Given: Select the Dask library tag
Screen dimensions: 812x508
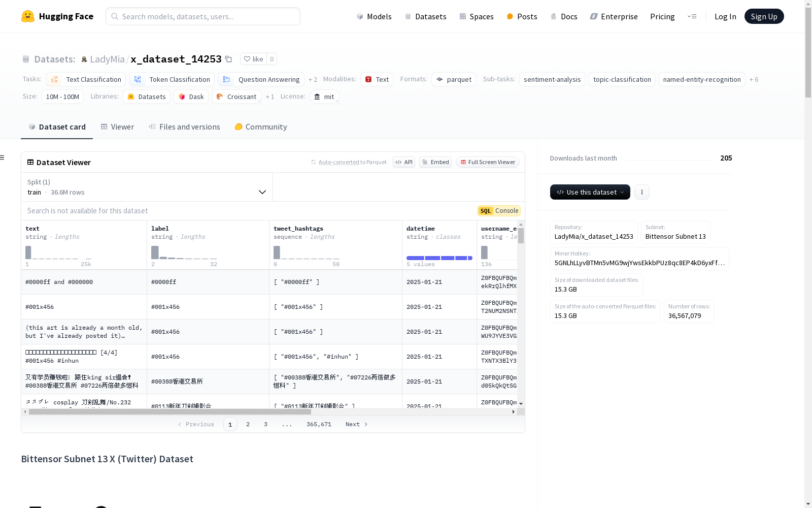Looking at the screenshot, I should coord(191,97).
